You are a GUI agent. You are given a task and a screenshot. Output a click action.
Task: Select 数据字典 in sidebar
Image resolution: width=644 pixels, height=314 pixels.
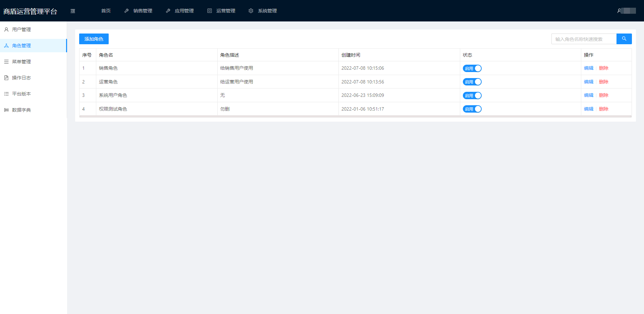tap(33, 110)
